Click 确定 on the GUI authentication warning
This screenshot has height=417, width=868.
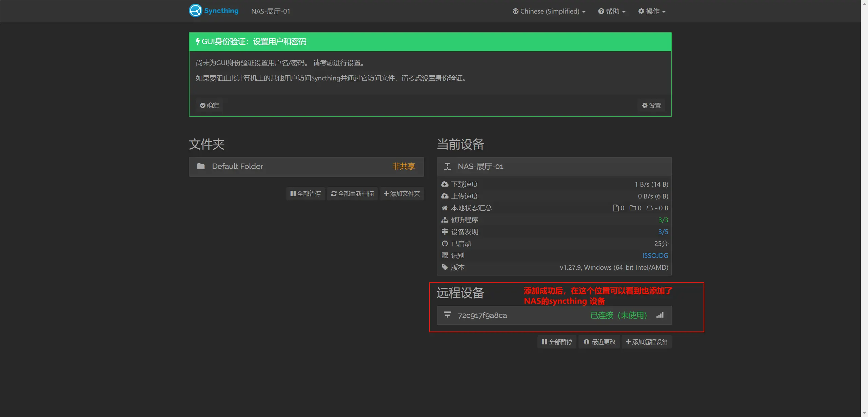209,105
